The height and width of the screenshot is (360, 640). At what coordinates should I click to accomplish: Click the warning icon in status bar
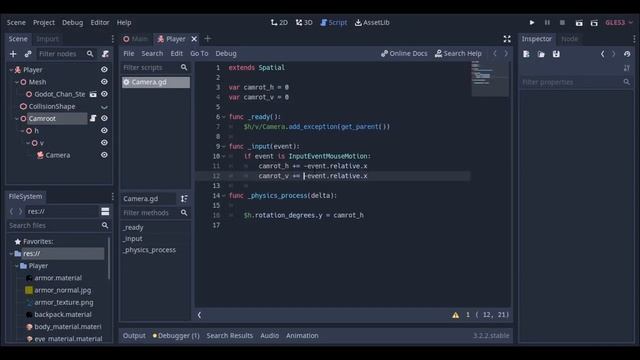pos(456,315)
